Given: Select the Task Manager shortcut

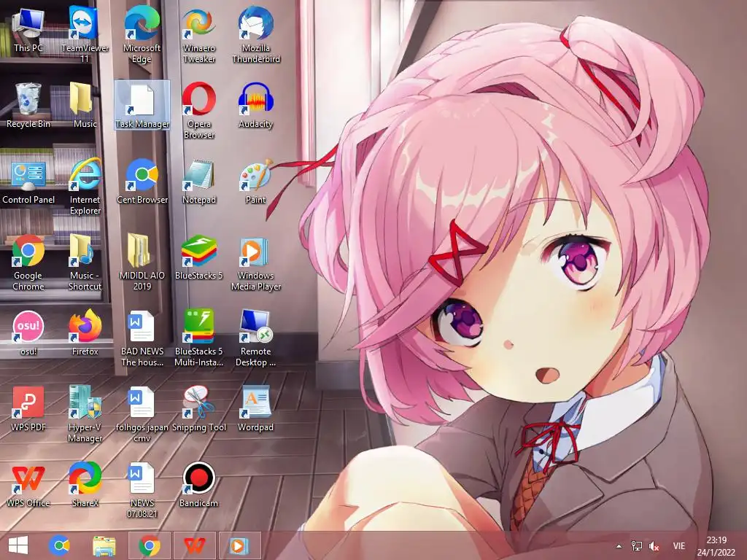Looking at the screenshot, I should pos(142,105).
